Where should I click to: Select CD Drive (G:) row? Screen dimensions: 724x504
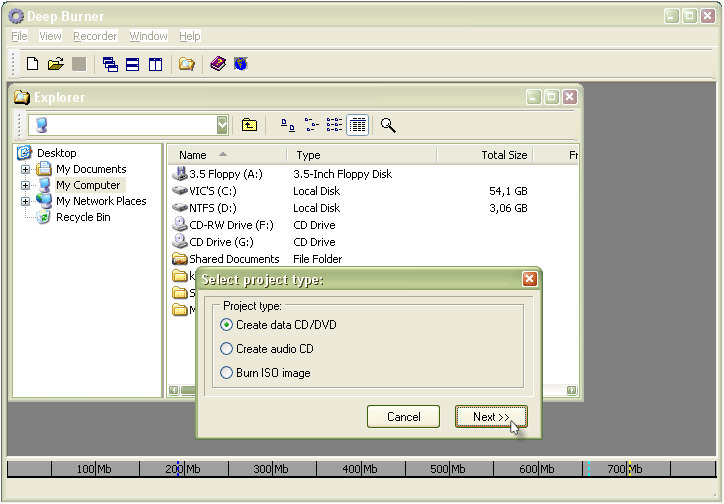pyautogui.click(x=373, y=242)
